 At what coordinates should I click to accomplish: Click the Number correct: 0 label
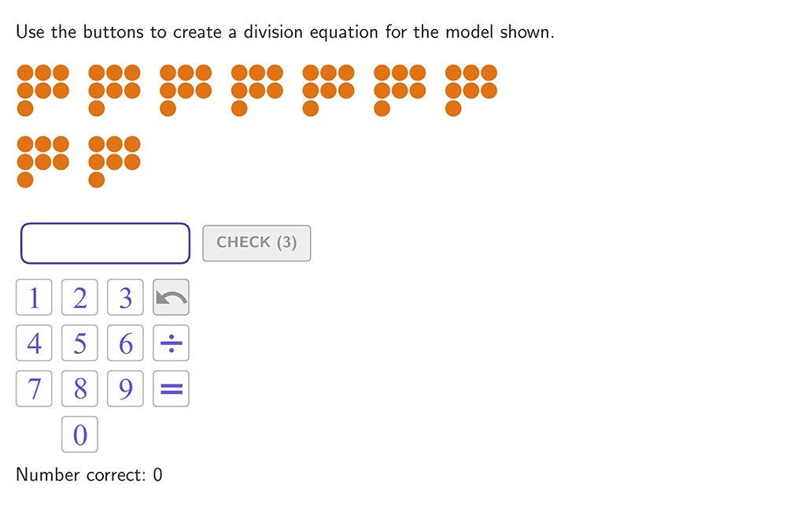point(89,475)
